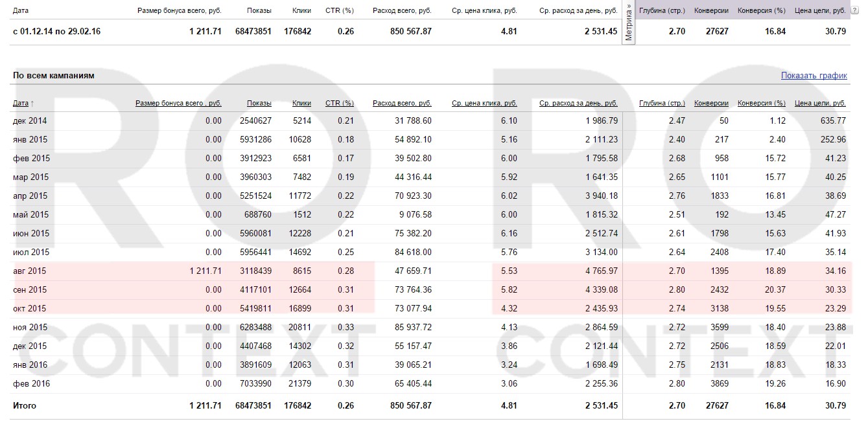Select the date range с 01.12.14 по 29.02.16
The image size is (868, 428).
coord(56,31)
